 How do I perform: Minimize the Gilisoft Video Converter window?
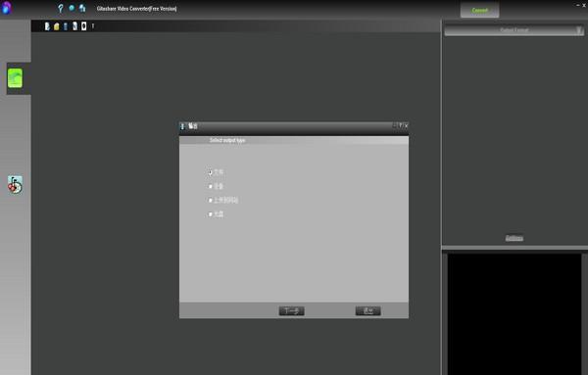tap(578, 5)
